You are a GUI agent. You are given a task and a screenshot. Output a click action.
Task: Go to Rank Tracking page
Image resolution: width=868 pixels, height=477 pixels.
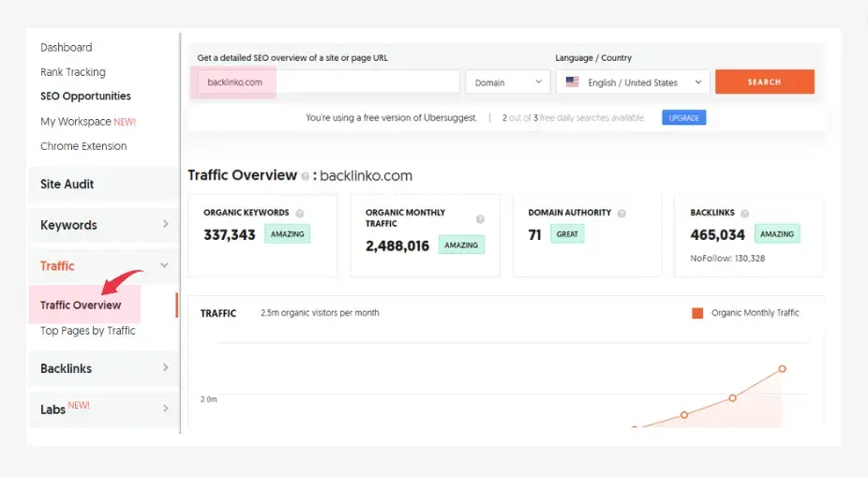(x=73, y=72)
